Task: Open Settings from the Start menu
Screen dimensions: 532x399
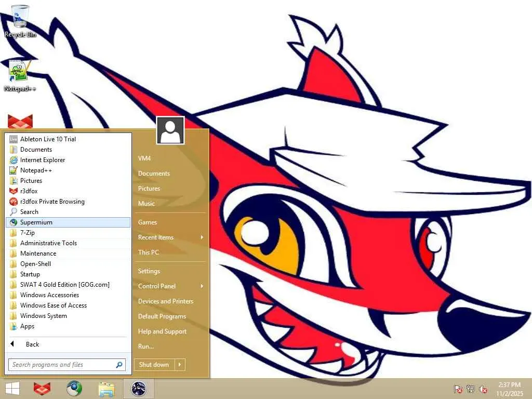Action: pos(170,271)
